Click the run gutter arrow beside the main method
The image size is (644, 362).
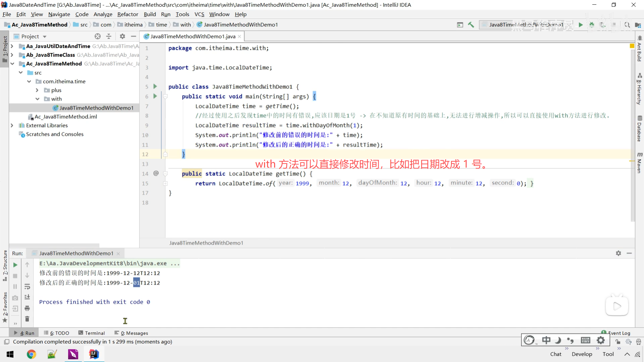(155, 96)
